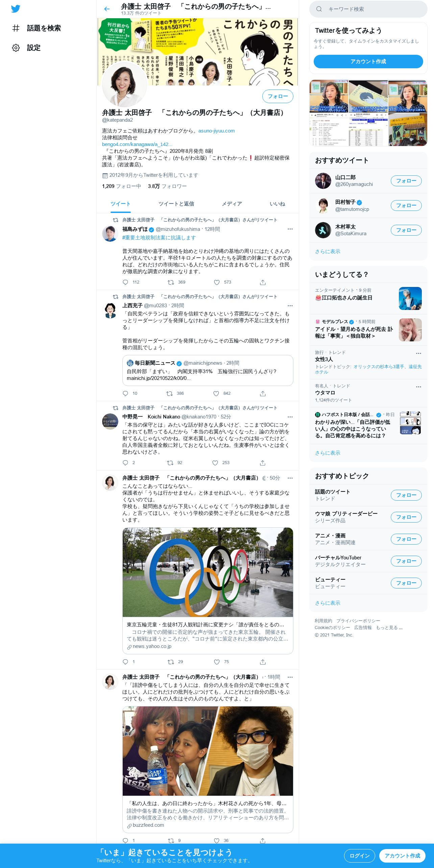Click the Twitter bird logo

coord(16,9)
